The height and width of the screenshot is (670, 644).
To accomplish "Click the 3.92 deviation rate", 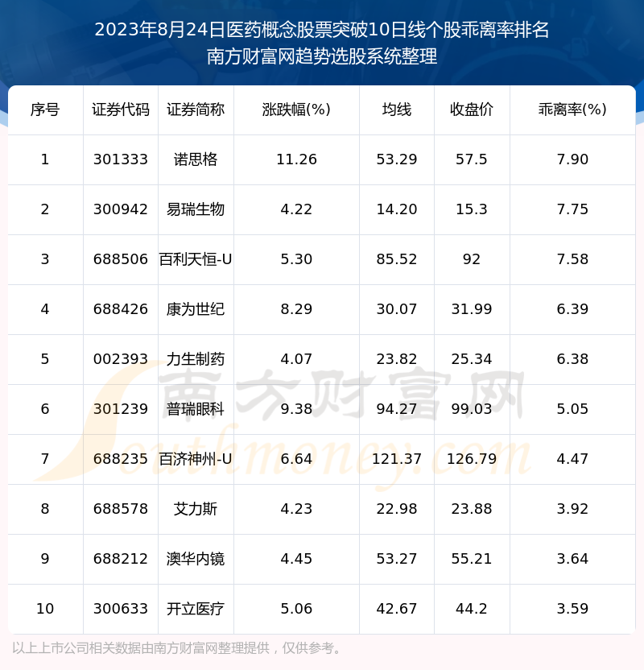I will coord(572,509).
